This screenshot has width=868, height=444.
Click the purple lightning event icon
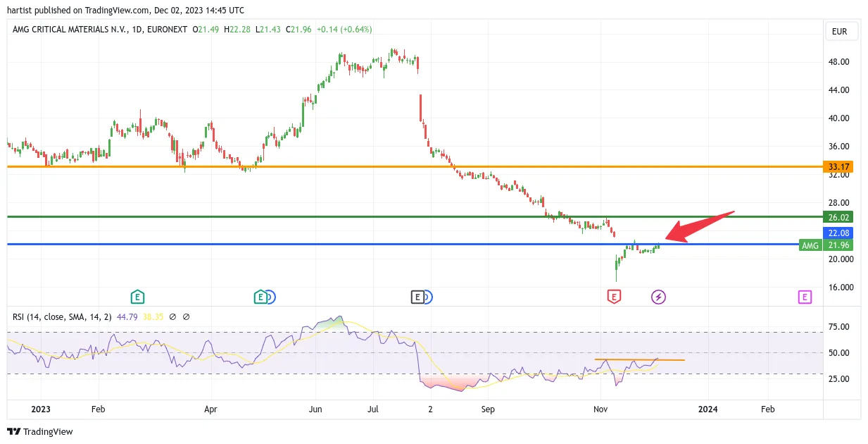tap(658, 297)
